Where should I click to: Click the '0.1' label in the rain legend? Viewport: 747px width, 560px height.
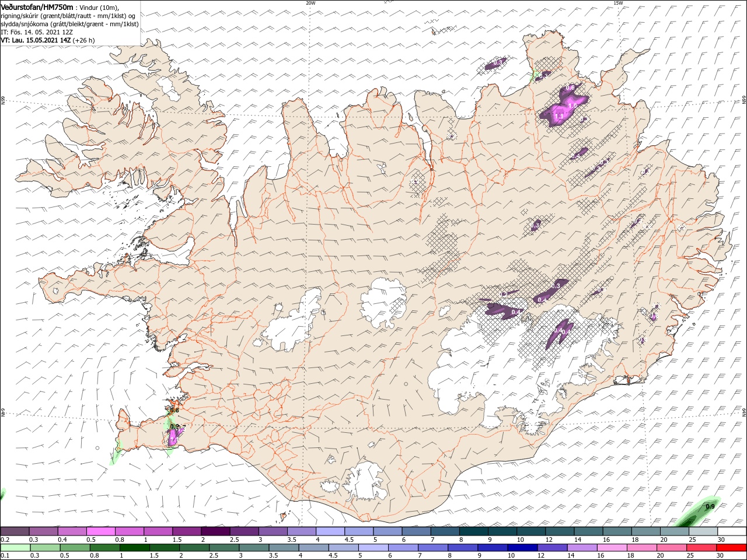[x=5, y=556]
